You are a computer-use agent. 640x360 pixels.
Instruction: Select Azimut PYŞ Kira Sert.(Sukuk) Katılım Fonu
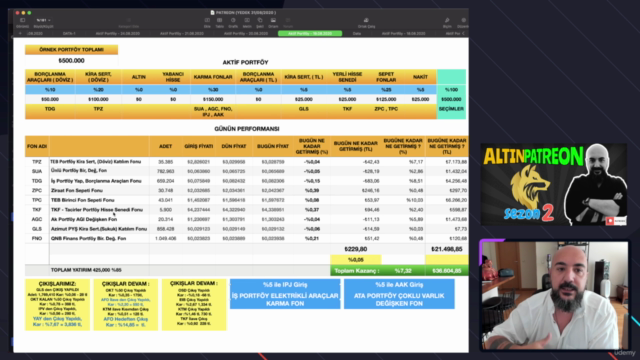(x=99, y=229)
